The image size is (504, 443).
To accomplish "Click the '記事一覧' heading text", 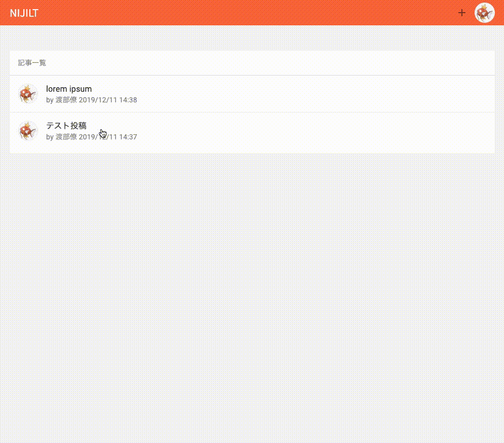I will (32, 63).
